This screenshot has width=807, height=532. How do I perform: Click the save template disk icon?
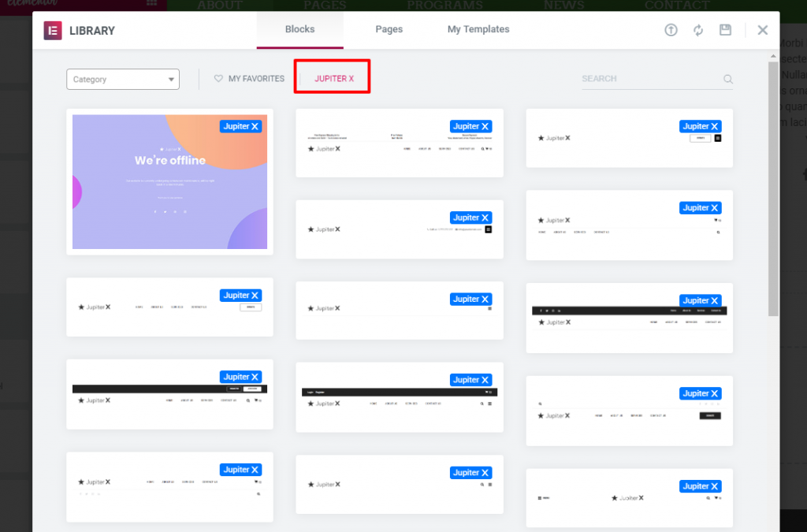726,30
